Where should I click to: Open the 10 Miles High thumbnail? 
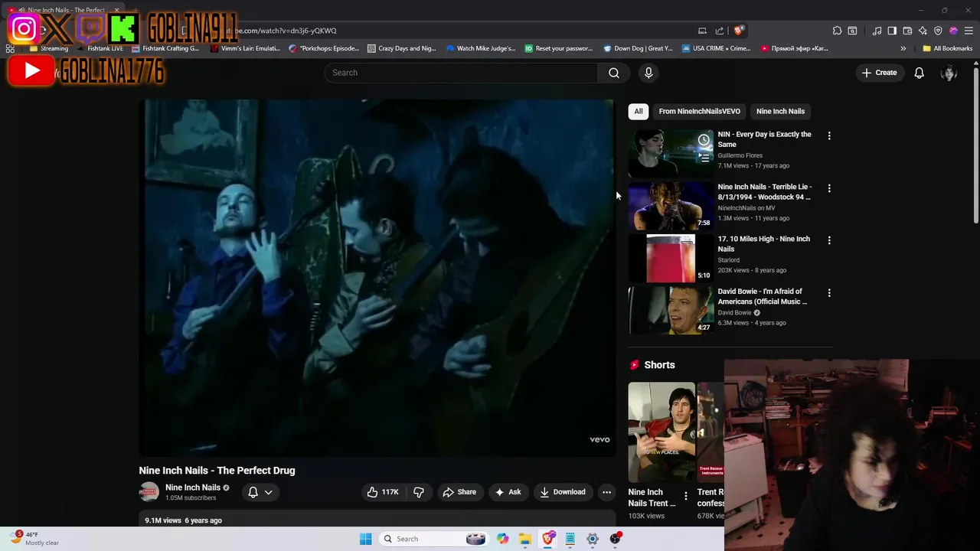click(x=671, y=258)
